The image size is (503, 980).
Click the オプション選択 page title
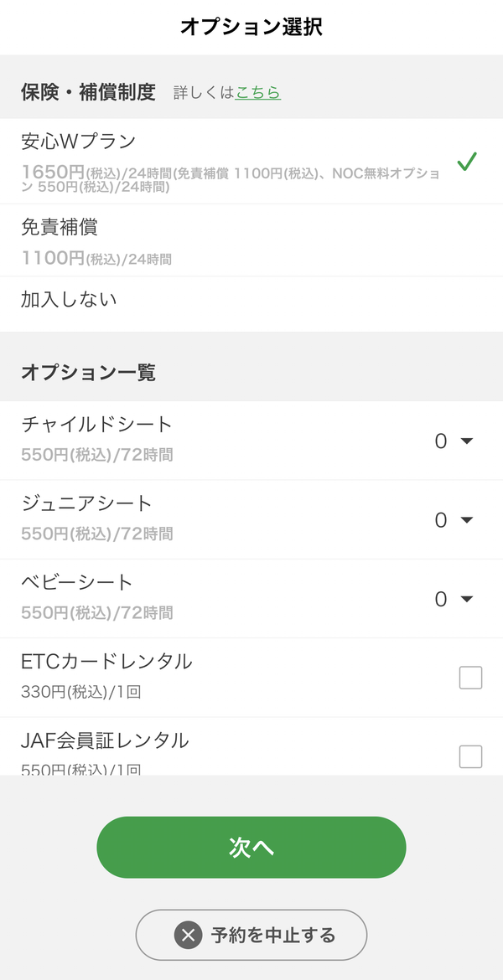coord(251,27)
